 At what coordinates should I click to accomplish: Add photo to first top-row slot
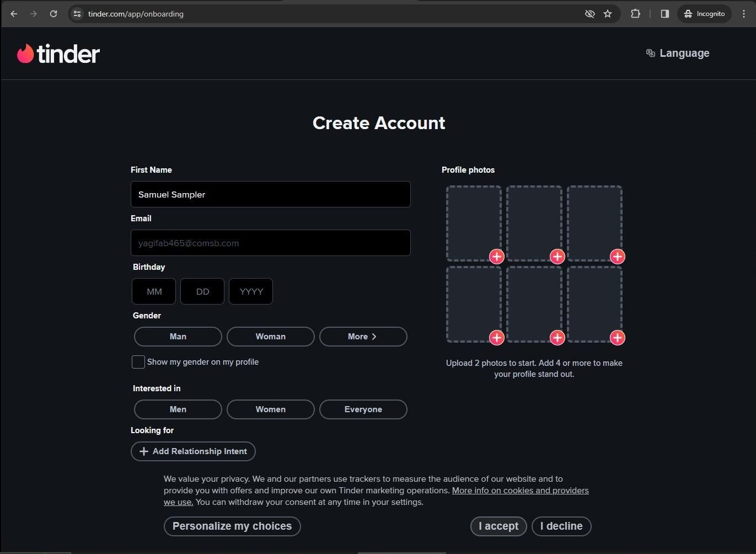(x=496, y=257)
